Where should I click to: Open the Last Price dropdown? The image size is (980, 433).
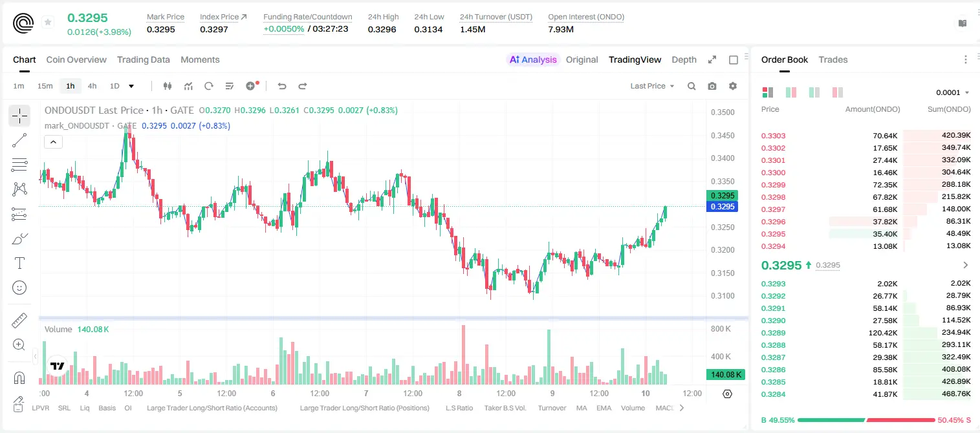point(652,86)
